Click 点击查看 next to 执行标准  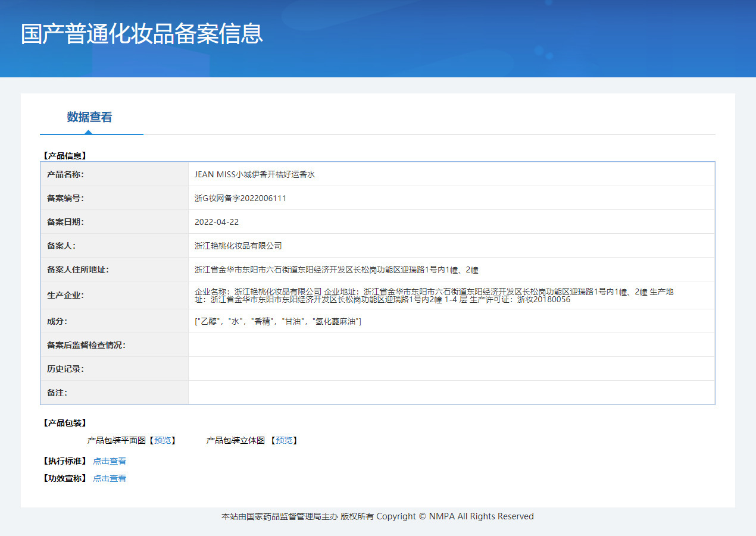click(x=110, y=461)
